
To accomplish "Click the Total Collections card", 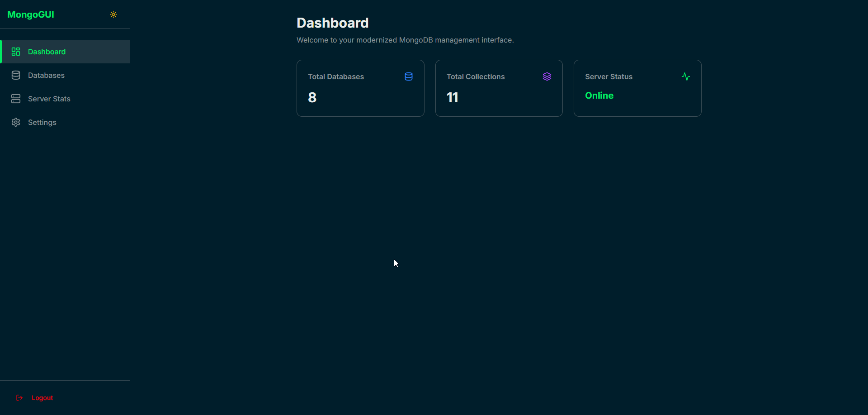I will coord(499,88).
